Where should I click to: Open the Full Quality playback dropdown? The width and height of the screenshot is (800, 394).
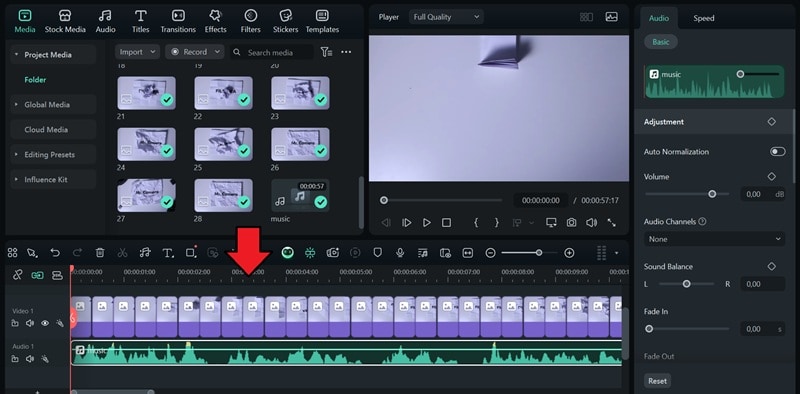click(x=446, y=17)
